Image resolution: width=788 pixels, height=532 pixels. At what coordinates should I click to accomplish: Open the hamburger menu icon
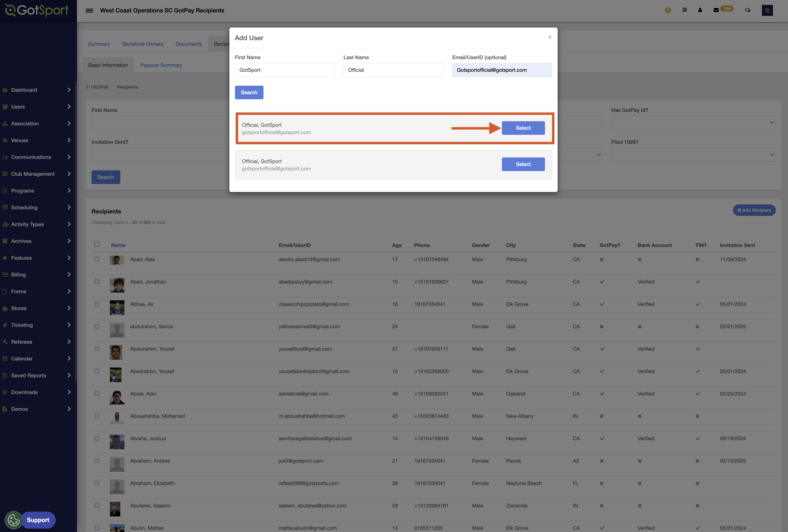89,10
